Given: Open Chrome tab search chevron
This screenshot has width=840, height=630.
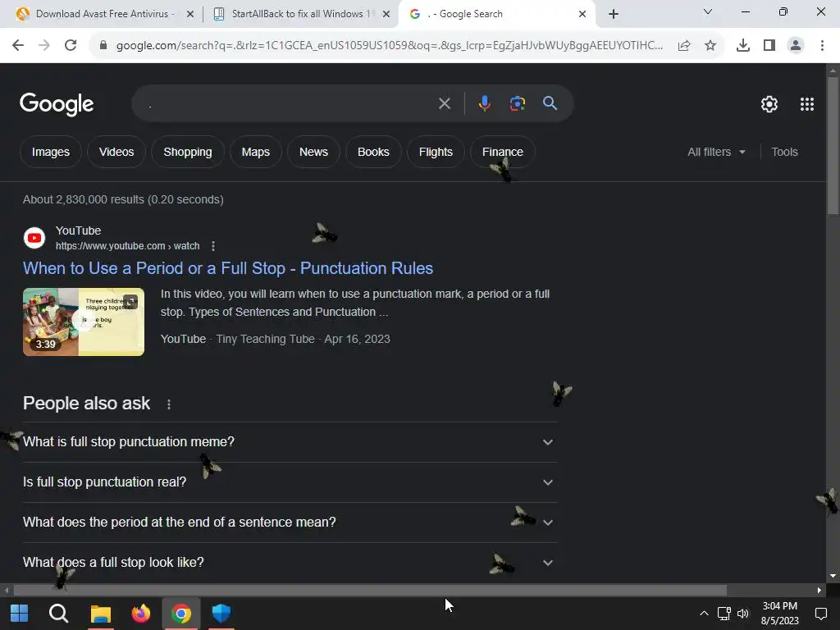Looking at the screenshot, I should coord(708,11).
